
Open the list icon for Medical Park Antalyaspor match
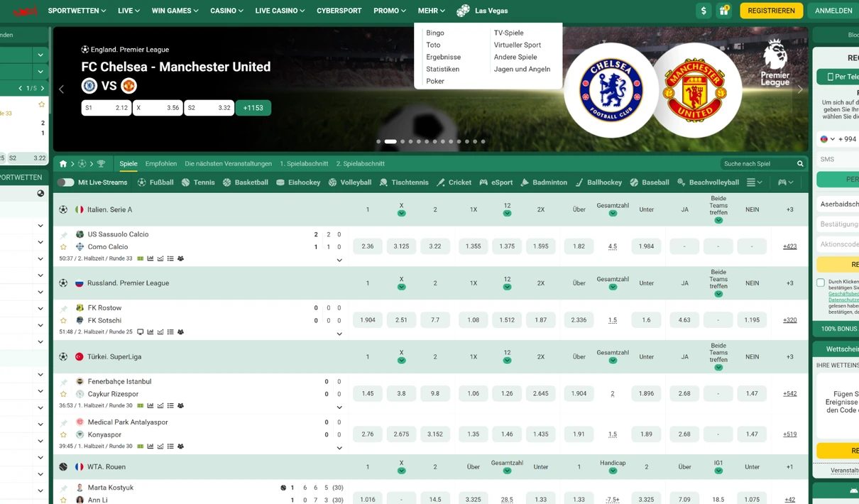coord(170,447)
